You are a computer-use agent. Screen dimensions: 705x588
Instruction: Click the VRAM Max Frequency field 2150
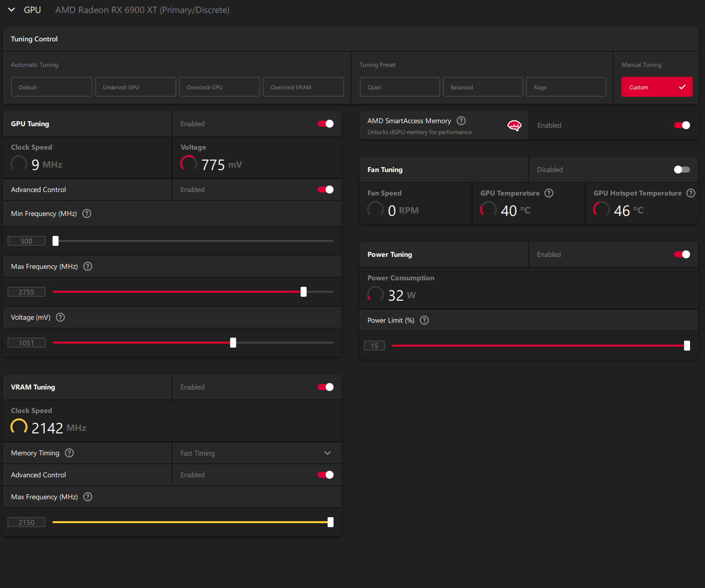point(26,522)
